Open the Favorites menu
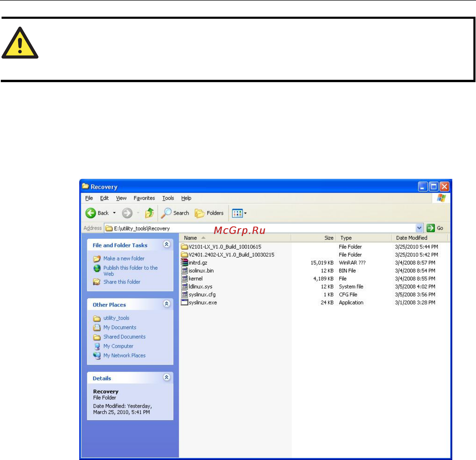476x460 pixels. (144, 198)
